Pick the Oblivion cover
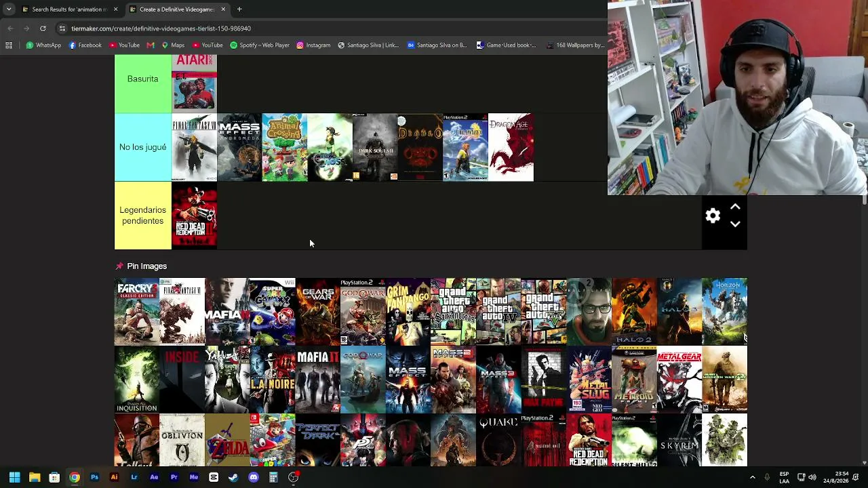This screenshot has width=868, height=488. coord(182,441)
